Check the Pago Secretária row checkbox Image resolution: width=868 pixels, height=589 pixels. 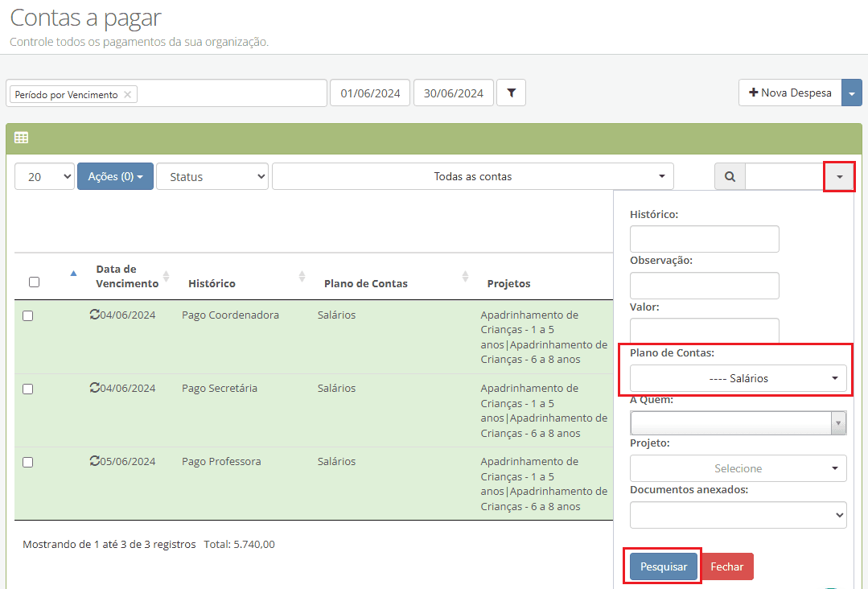pos(27,389)
